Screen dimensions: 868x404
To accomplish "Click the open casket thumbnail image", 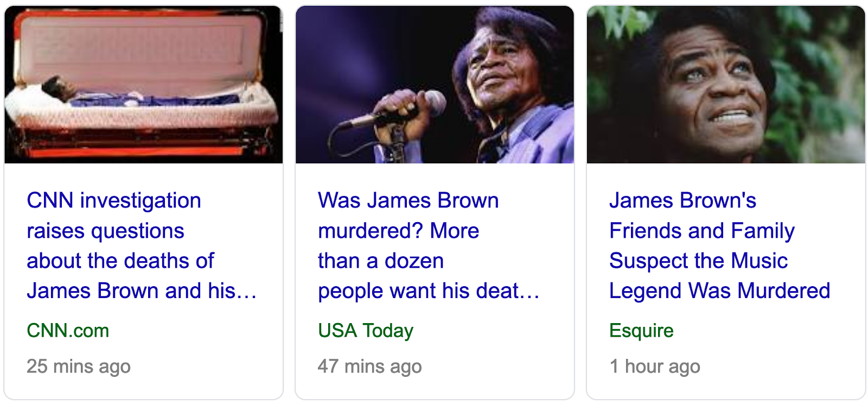I will coord(144,84).
